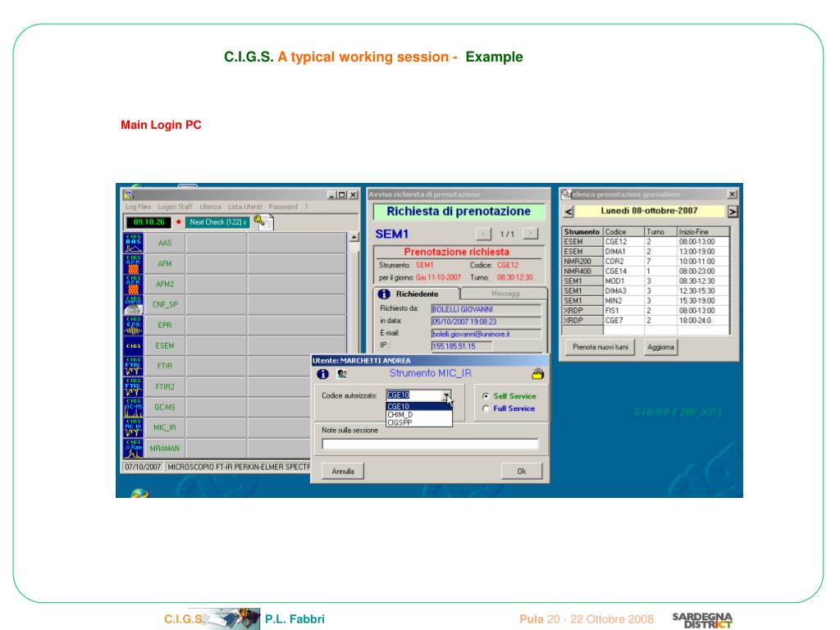The width and height of the screenshot is (840, 630).
Task: Click the MRAMAN instrument label
Action: [x=164, y=449]
